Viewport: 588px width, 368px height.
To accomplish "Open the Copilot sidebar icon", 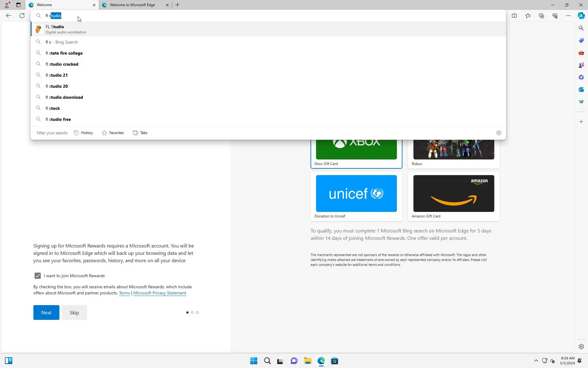I will (x=581, y=16).
